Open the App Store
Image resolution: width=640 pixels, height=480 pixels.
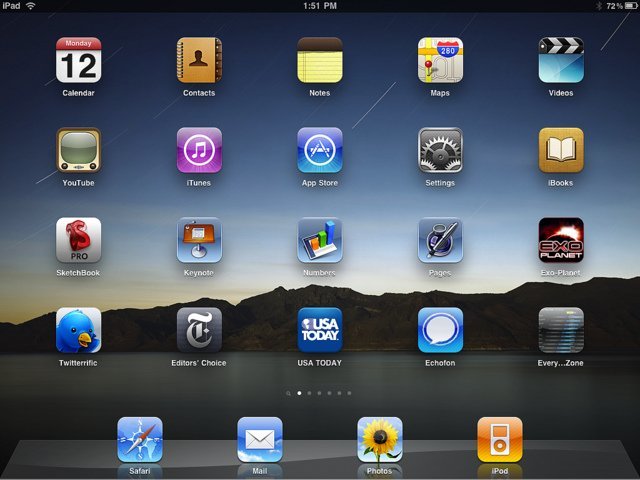(x=319, y=150)
